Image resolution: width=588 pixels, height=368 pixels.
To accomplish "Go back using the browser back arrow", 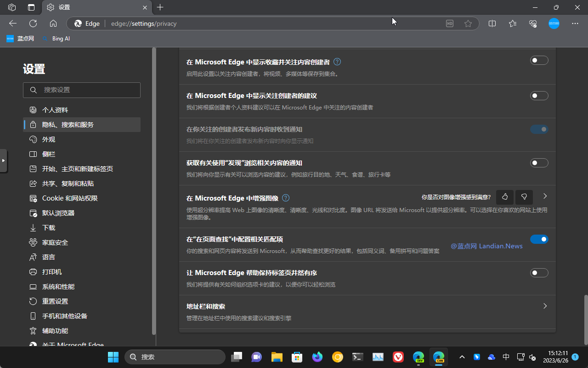I will pos(13,23).
